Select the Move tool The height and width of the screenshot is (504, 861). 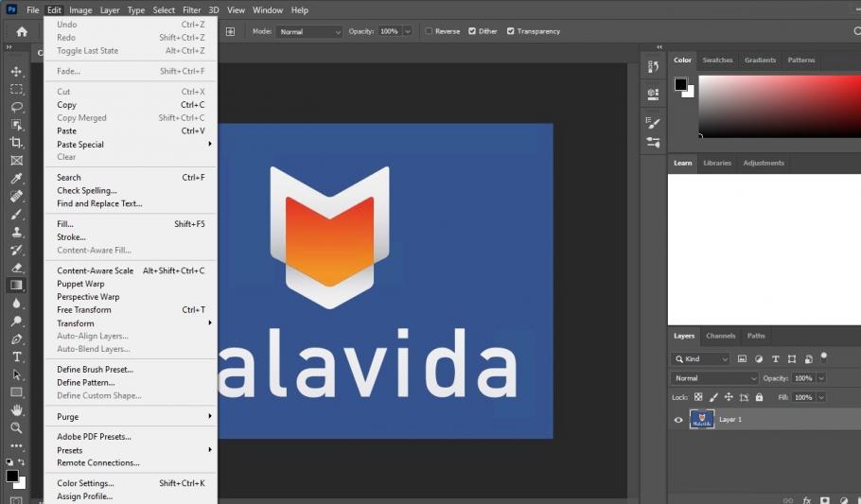pos(16,71)
